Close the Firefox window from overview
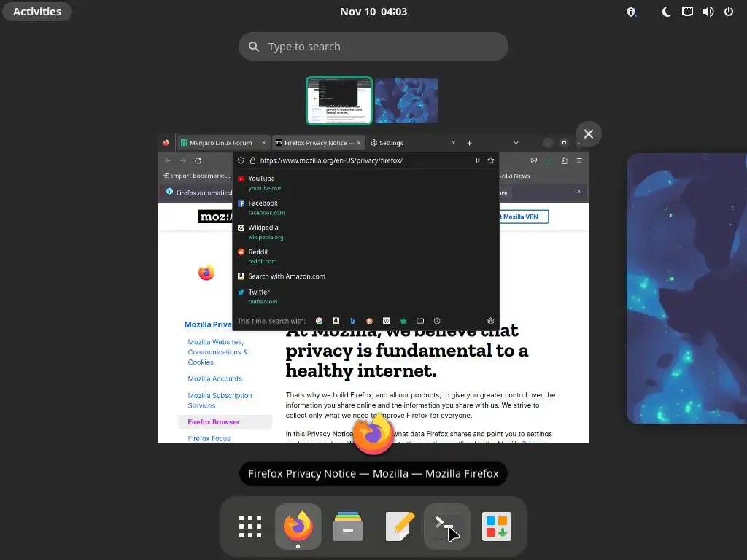 (589, 134)
